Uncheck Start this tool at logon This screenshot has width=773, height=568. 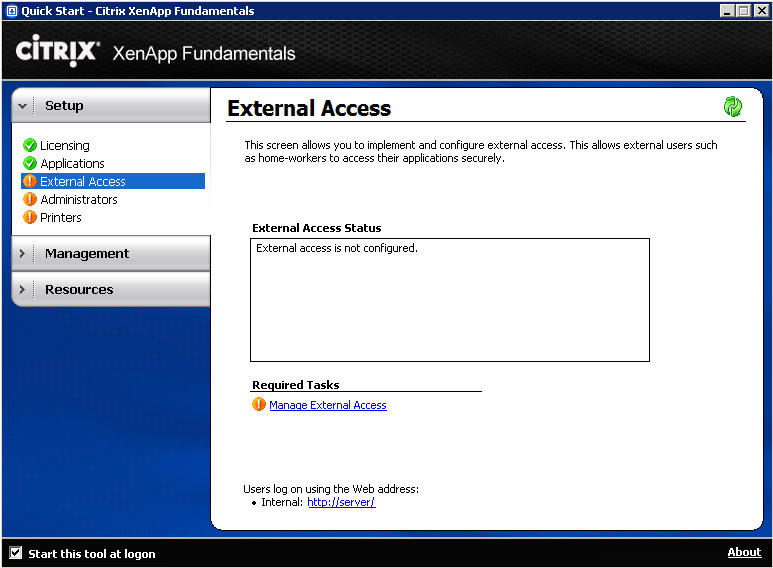pyautogui.click(x=16, y=553)
